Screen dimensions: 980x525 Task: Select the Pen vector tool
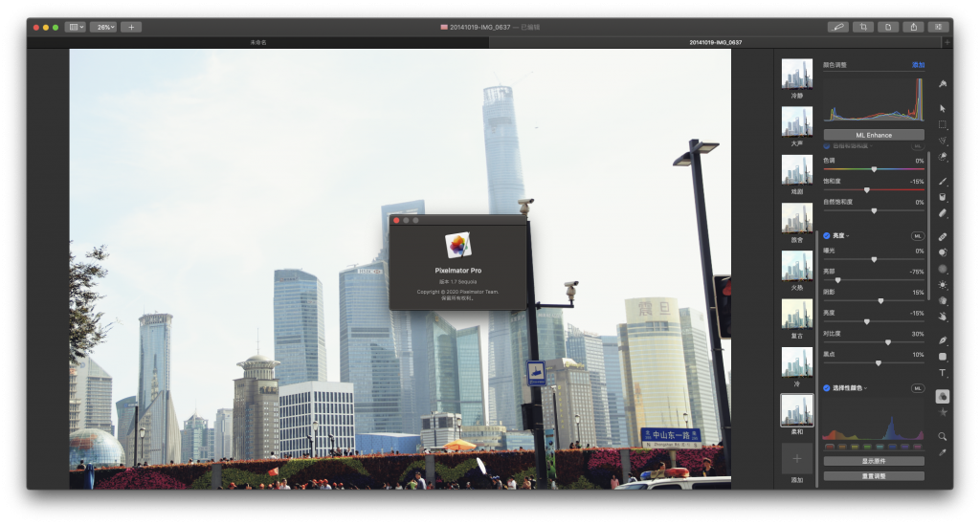click(943, 340)
